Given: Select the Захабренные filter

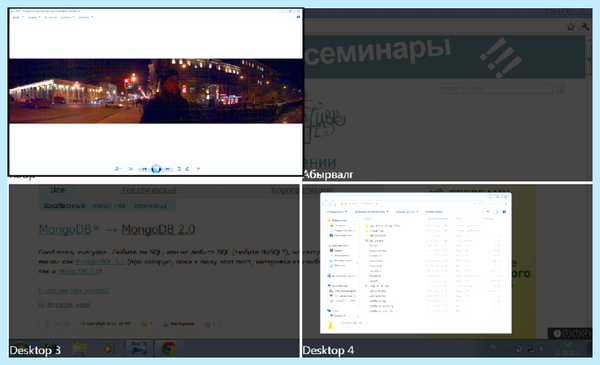Looking at the screenshot, I should (x=64, y=206).
